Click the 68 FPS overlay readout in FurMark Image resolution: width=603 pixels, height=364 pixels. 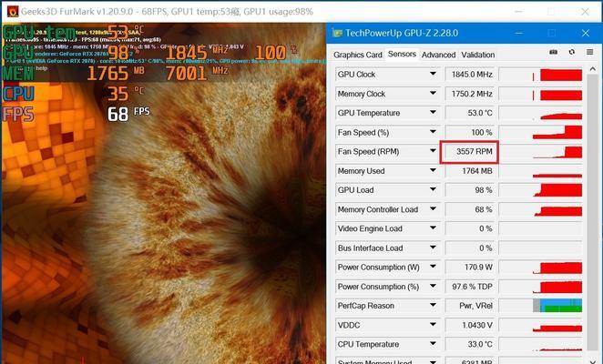click(x=128, y=114)
